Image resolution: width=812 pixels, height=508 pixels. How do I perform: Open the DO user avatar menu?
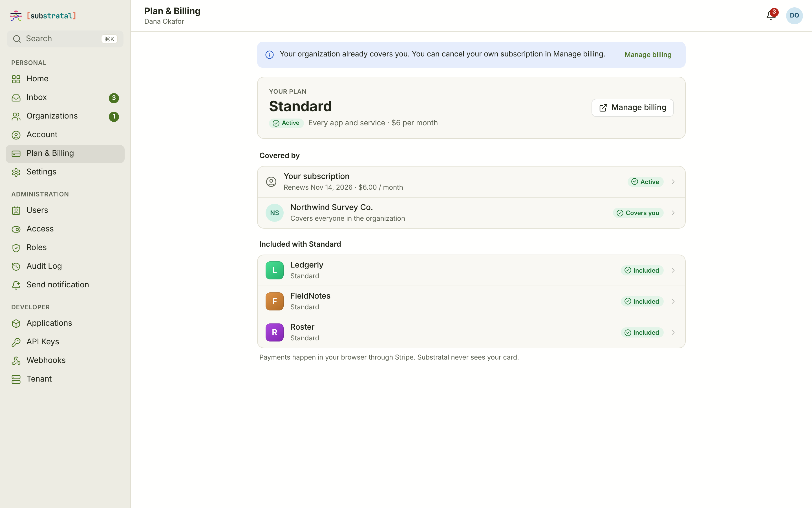point(794,16)
